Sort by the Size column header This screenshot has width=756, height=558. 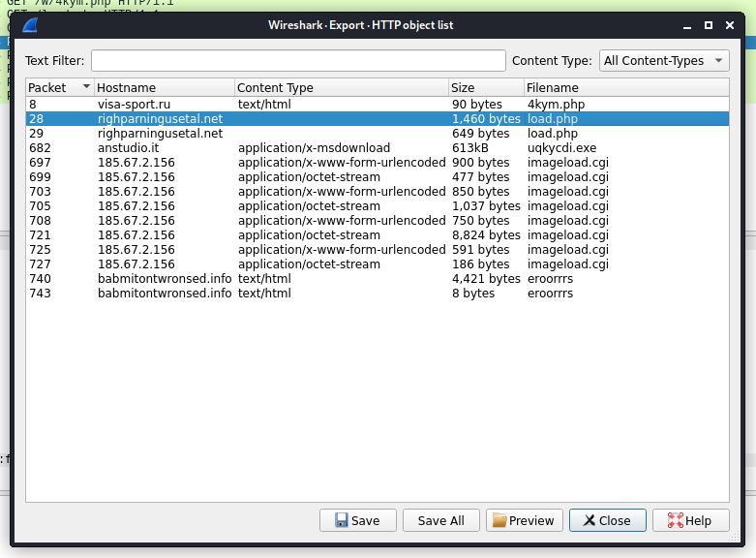click(x=486, y=87)
